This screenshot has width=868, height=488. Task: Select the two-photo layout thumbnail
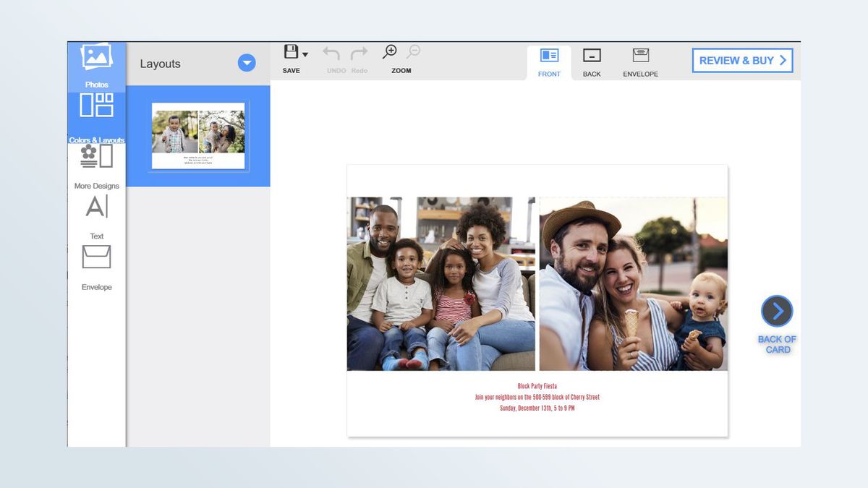[198, 136]
